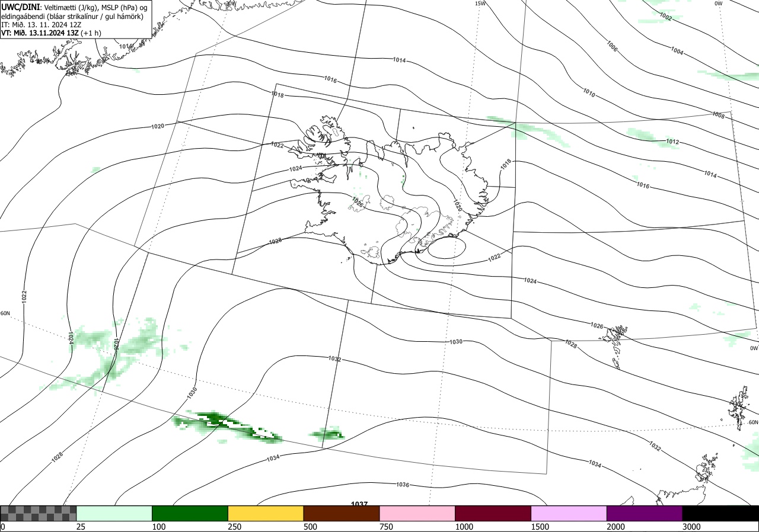Click the "1037" pressure maximum label
The image size is (759, 532).
click(359, 504)
